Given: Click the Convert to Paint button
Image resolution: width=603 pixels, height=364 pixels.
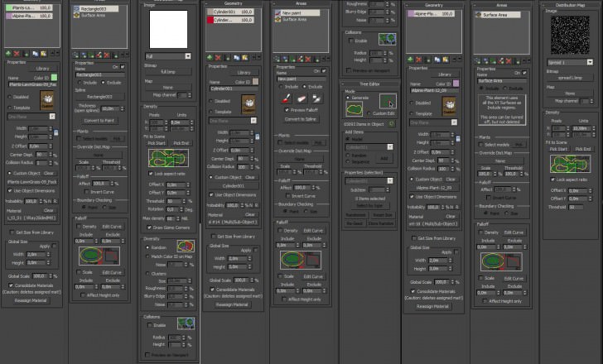Looking at the screenshot, I should (x=99, y=121).
